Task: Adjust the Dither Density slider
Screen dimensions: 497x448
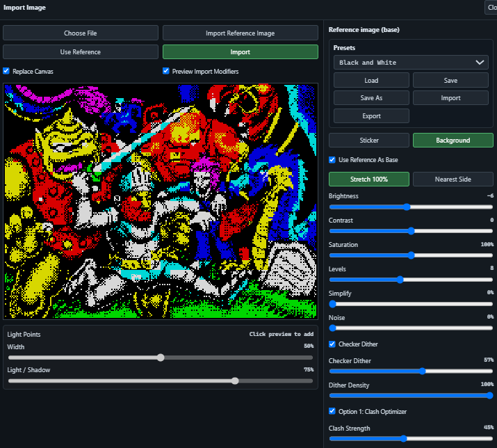Action: point(411,395)
